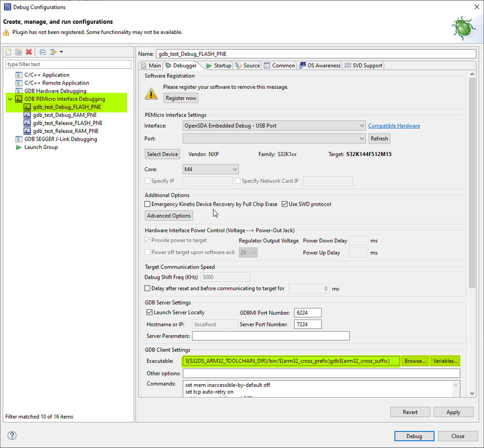
Task: Open filter menu dropdown arrow in toolbar
Action: (61, 52)
